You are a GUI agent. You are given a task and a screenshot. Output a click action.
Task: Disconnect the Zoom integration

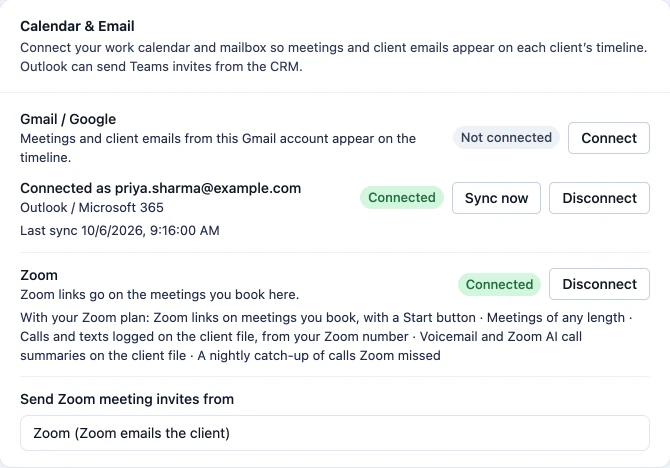click(x=599, y=284)
